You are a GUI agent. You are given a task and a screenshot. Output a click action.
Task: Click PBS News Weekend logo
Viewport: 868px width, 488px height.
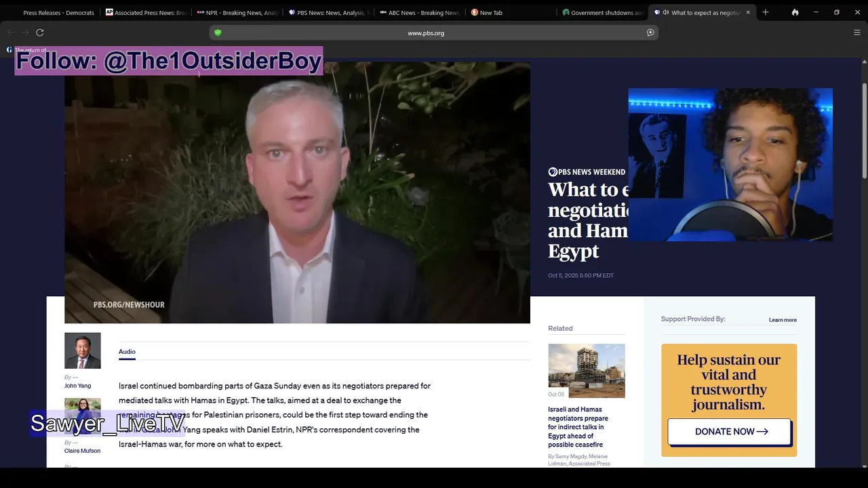click(587, 172)
